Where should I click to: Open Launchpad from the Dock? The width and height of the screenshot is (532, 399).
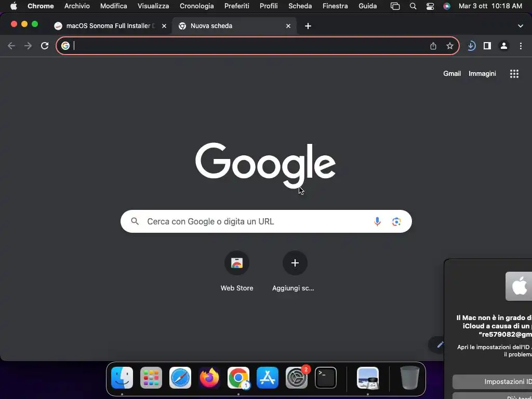tap(151, 378)
